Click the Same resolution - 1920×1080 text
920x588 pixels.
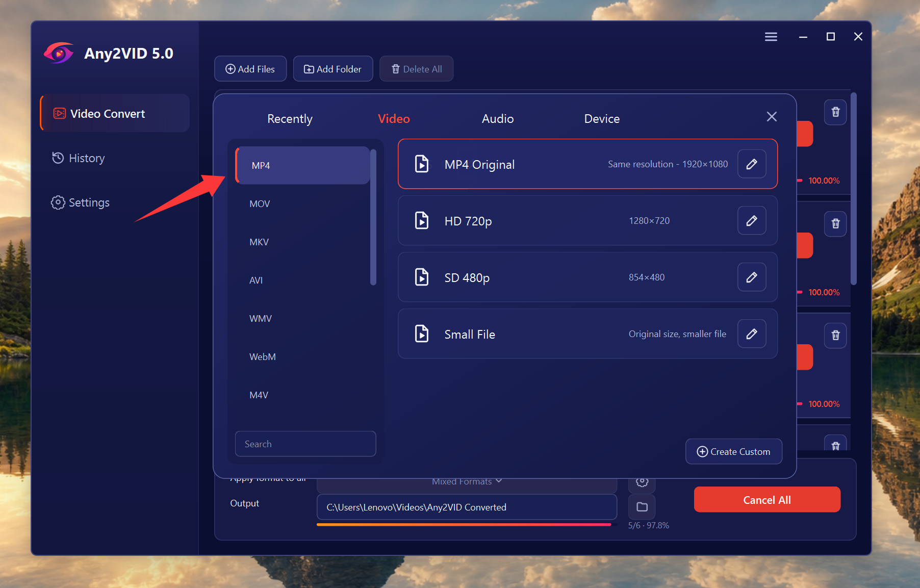coord(668,164)
